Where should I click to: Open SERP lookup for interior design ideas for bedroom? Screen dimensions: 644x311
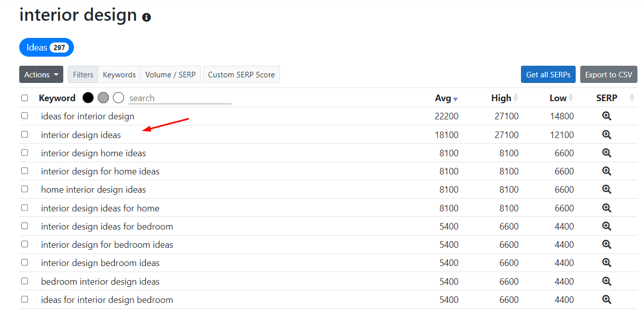pyautogui.click(x=607, y=226)
